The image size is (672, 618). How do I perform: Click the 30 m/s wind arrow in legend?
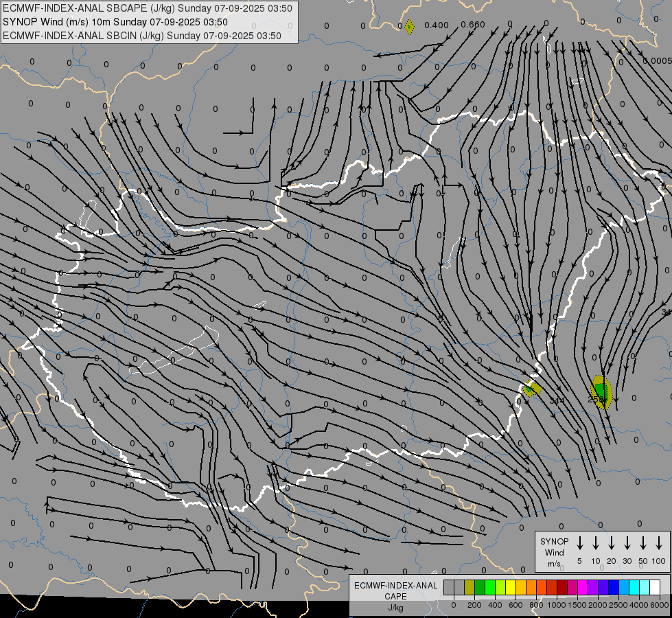pos(627,543)
